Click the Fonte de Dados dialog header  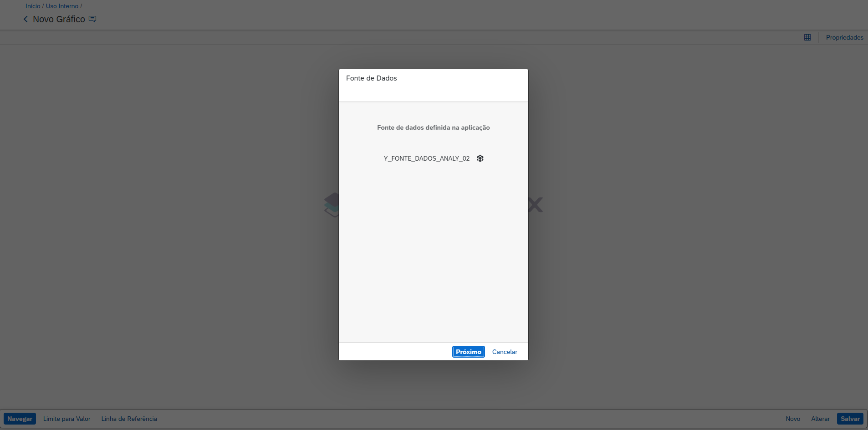pyautogui.click(x=371, y=78)
